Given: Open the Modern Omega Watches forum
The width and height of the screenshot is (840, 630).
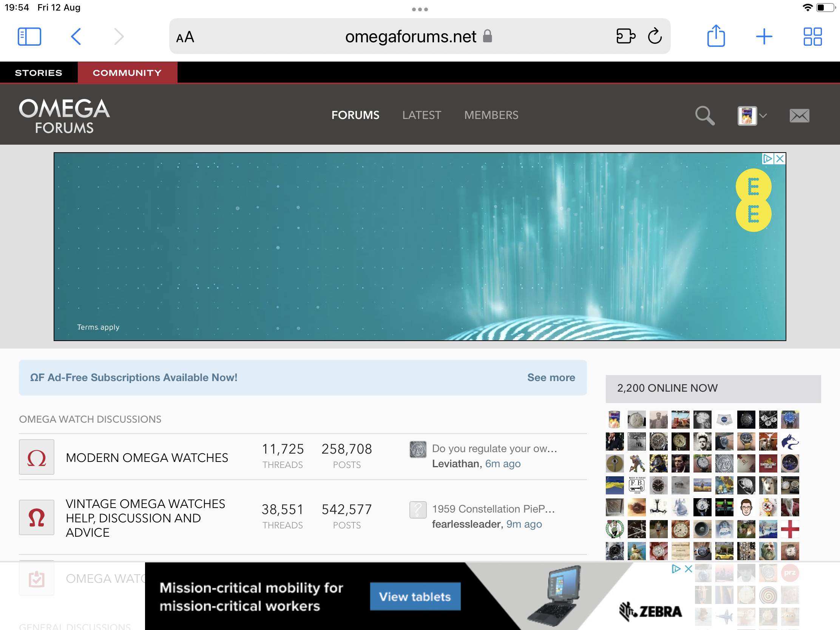Looking at the screenshot, I should 147,458.
